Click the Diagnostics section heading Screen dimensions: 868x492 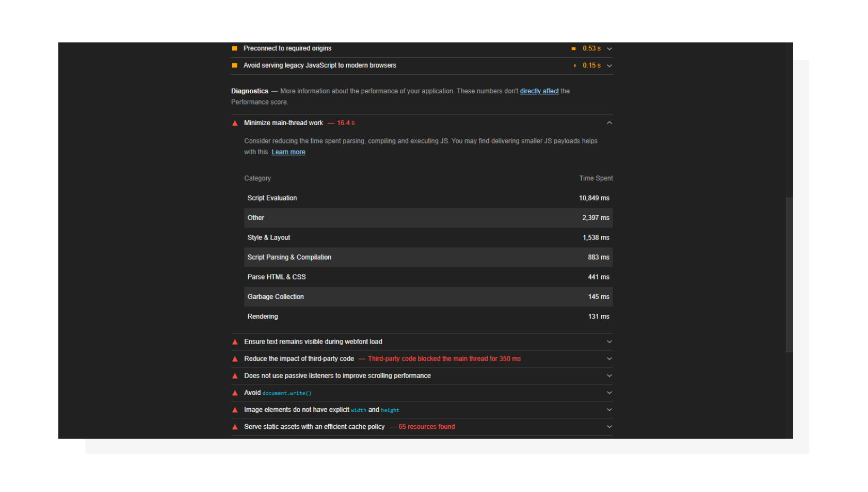(x=249, y=91)
